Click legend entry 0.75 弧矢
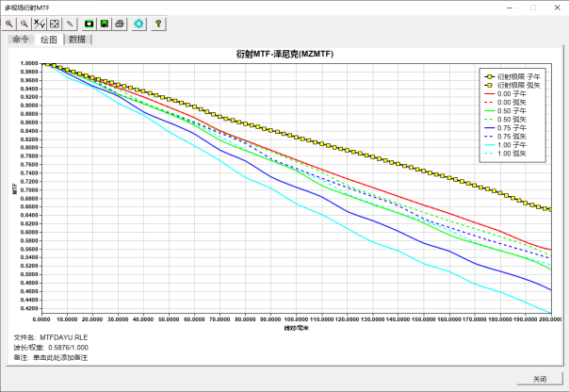Screen dimensions: 569x392 [x=506, y=137]
